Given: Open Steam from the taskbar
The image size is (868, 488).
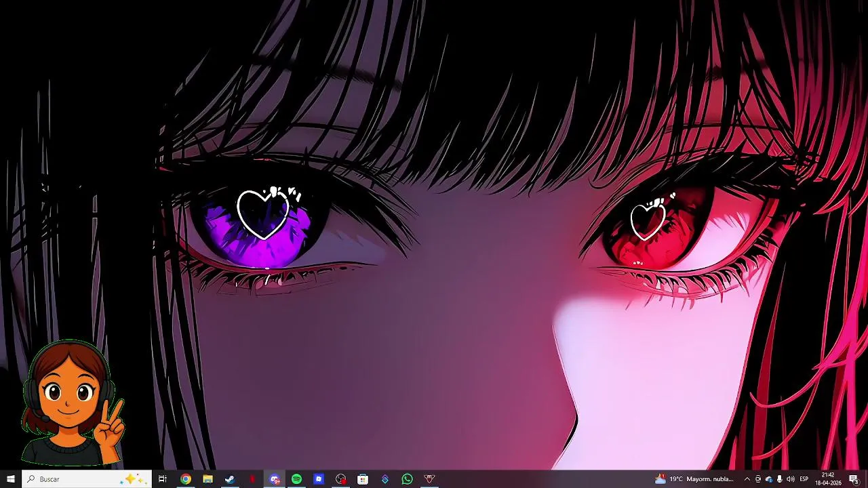Looking at the screenshot, I should [x=230, y=479].
